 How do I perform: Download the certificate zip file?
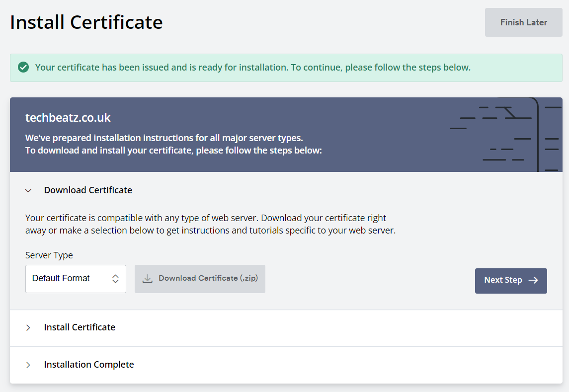[x=200, y=279]
